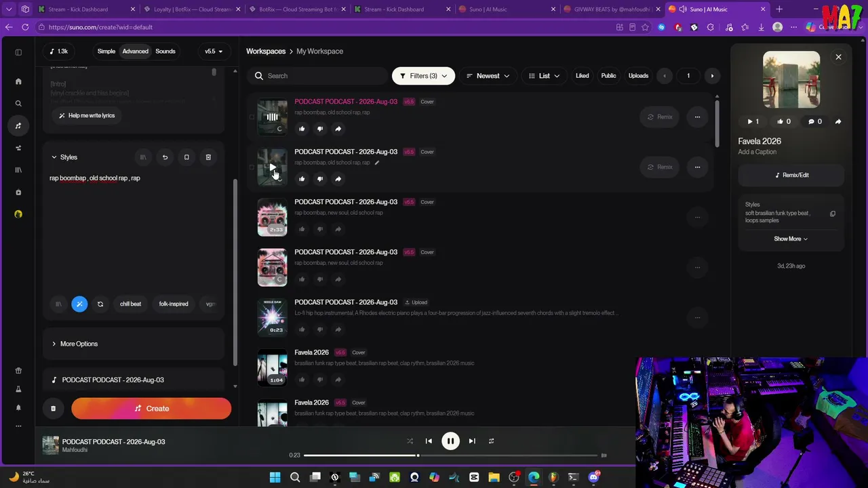Image resolution: width=868 pixels, height=488 pixels.
Task: Open the three-dot menu for the second track
Action: pos(697,167)
